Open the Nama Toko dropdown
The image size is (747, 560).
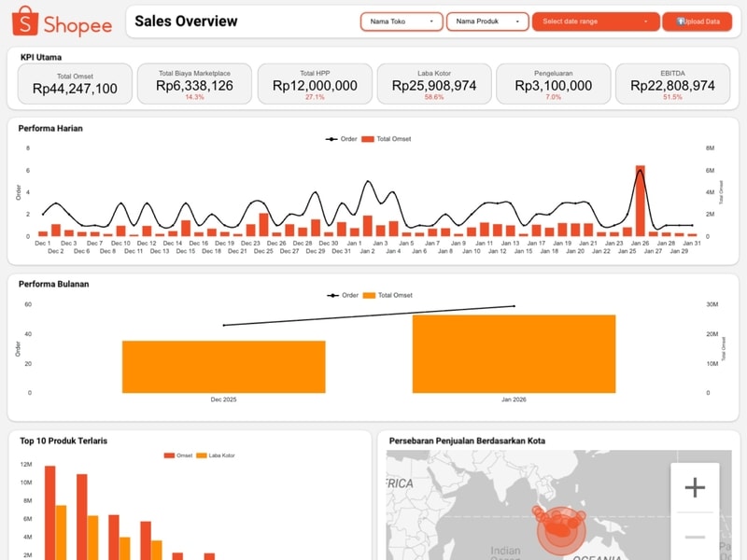click(x=402, y=21)
